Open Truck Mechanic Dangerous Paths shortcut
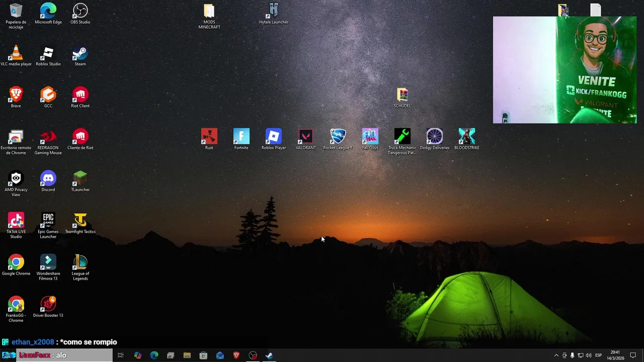 tap(403, 142)
